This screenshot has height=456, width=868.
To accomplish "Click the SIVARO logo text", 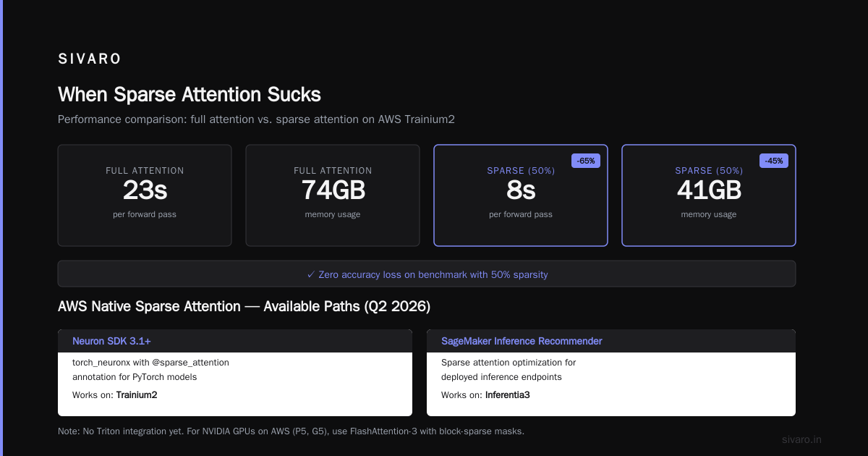I will click(x=90, y=59).
